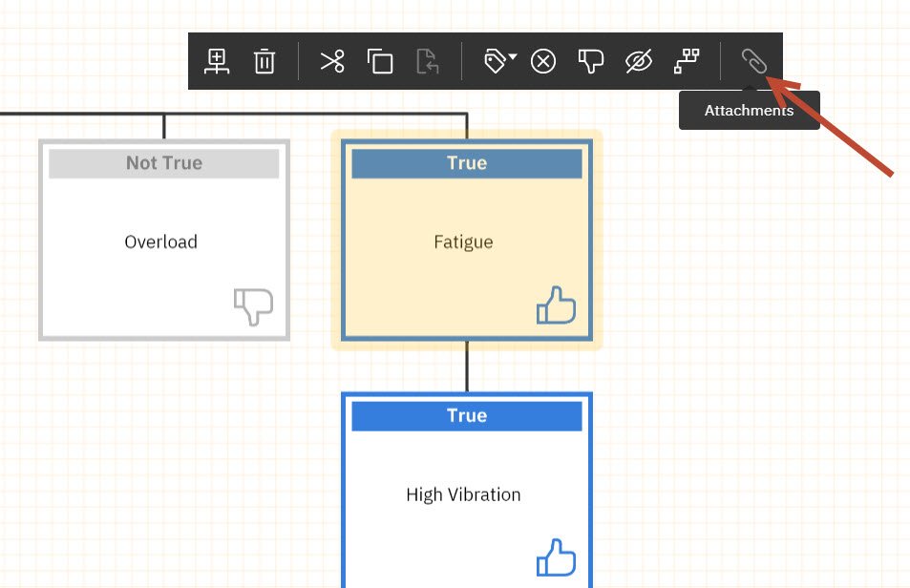The width and height of the screenshot is (910, 588).
Task: Select the Overload node
Action: tap(164, 240)
